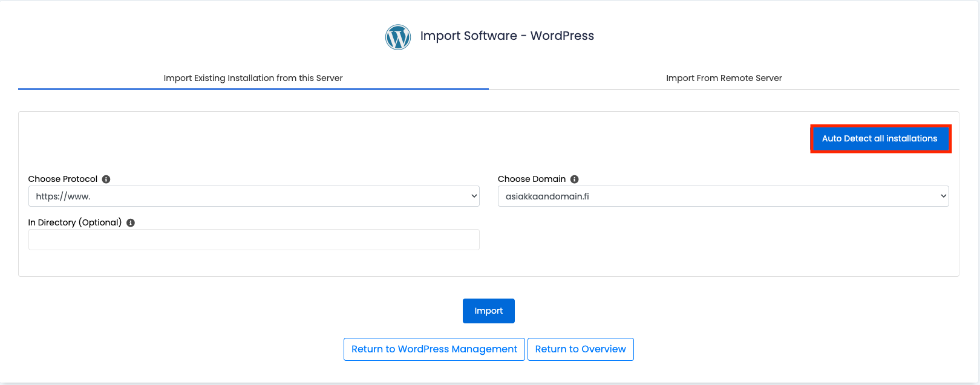The image size is (980, 385).
Task: Focus the In Directory text field
Action: point(253,239)
